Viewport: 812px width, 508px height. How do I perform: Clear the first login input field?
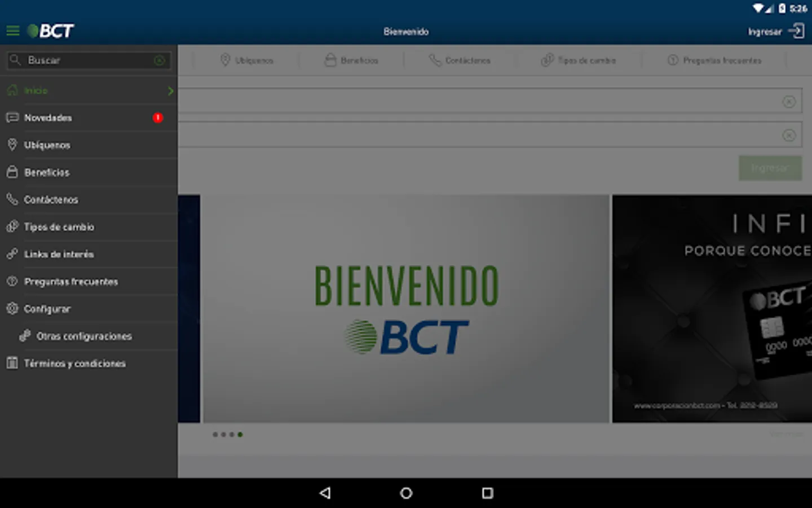pos(789,102)
